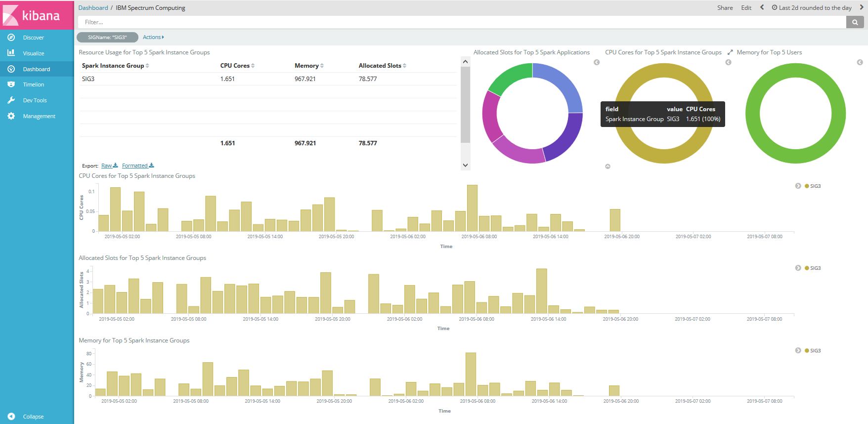Export table as Raw
Screen dimensions: 868x424
(110, 166)
